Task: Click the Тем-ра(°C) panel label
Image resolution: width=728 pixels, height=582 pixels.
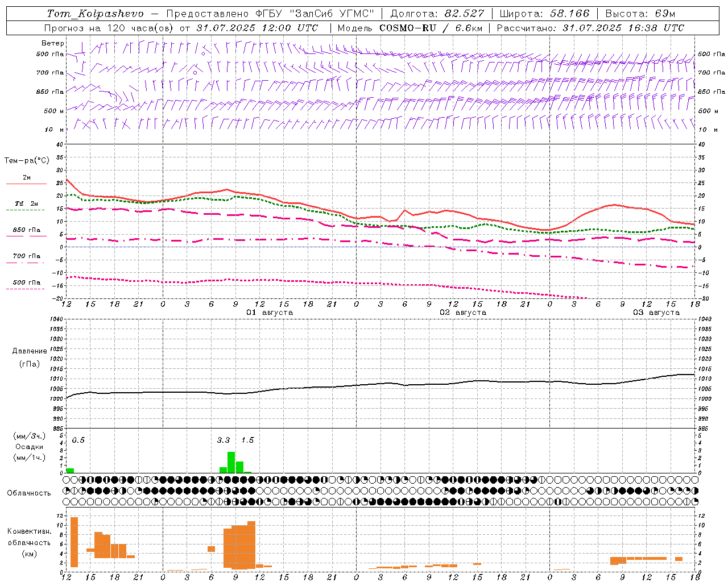Action: (27, 161)
